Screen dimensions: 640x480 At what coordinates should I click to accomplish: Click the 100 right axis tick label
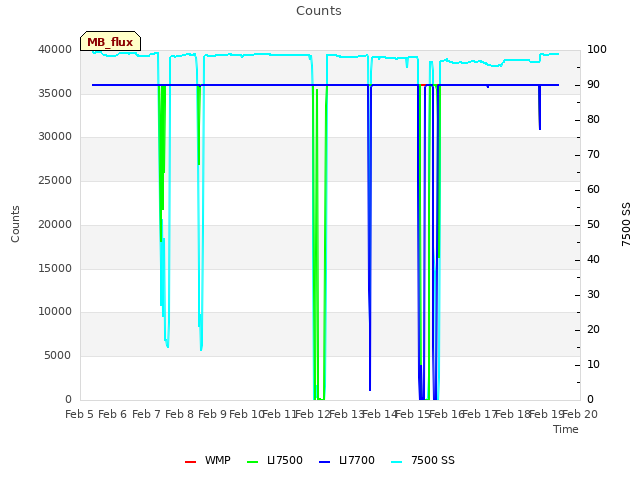[597, 49]
